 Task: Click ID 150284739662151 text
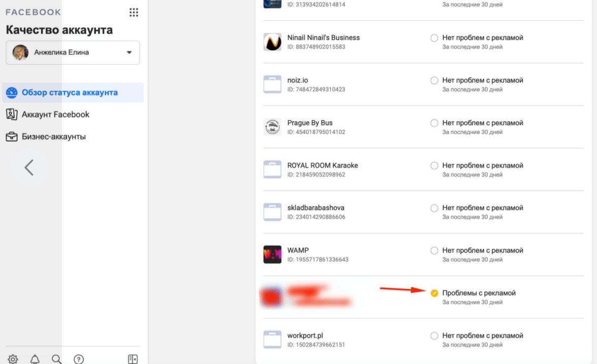click(316, 345)
